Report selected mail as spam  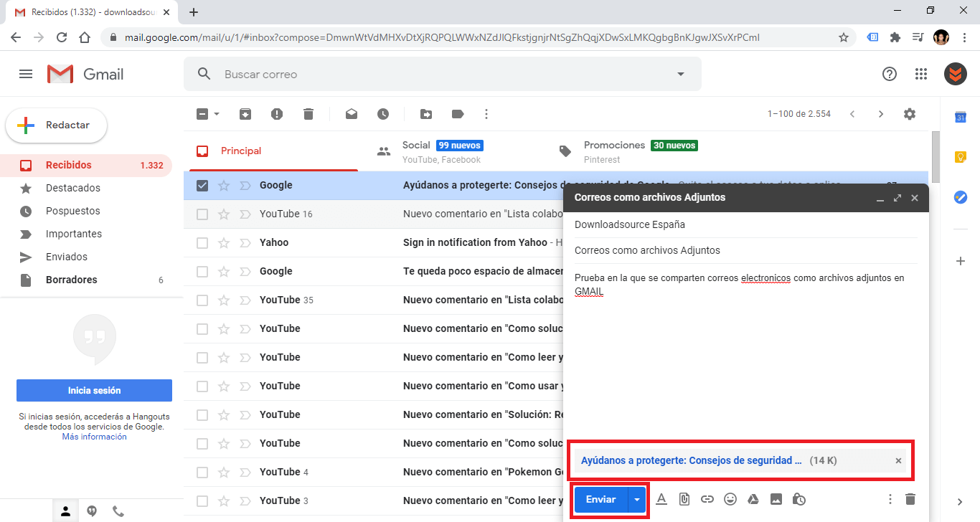tap(277, 114)
